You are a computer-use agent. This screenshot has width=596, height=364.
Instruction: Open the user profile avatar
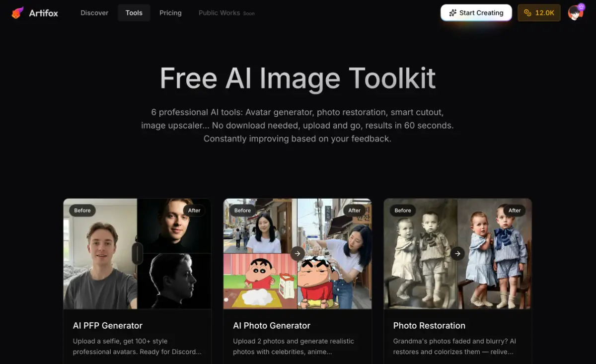(x=575, y=13)
